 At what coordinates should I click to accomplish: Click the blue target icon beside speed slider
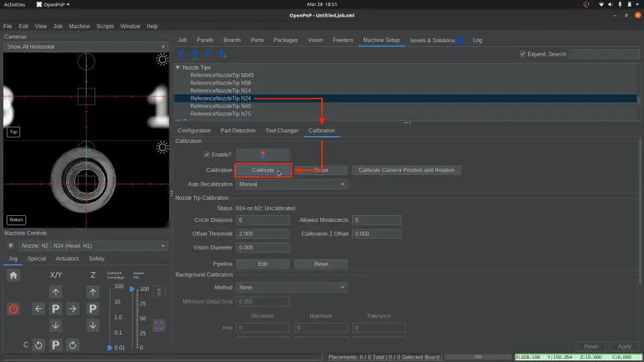coord(159,326)
